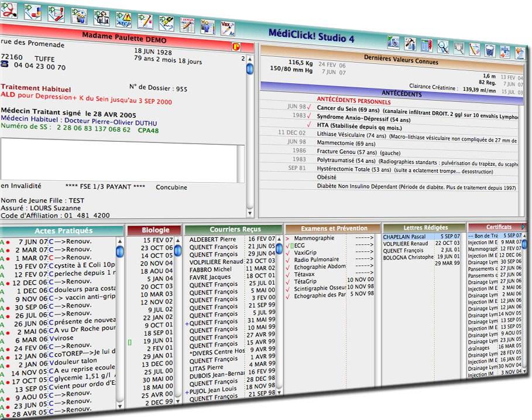Click the people with chart icon
The height and width of the screenshot is (420, 532).
pos(208,27)
